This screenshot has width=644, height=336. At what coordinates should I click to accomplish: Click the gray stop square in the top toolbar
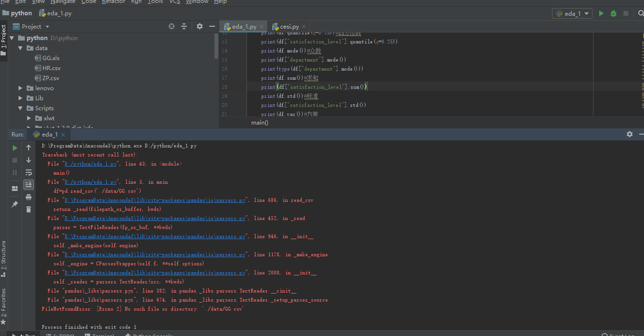626,13
